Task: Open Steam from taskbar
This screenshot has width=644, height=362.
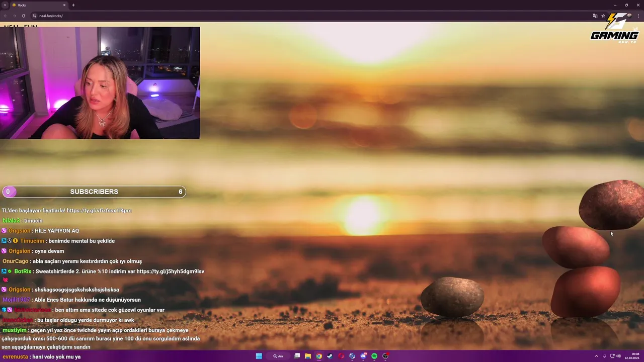Action: point(330,356)
